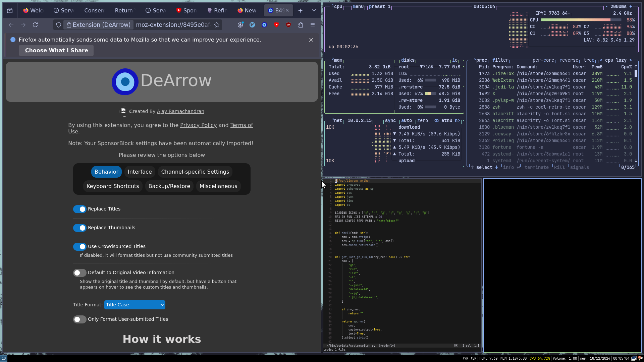
Task: Toggle Use Crowdsourced Titles switch
Action: pyautogui.click(x=80, y=247)
